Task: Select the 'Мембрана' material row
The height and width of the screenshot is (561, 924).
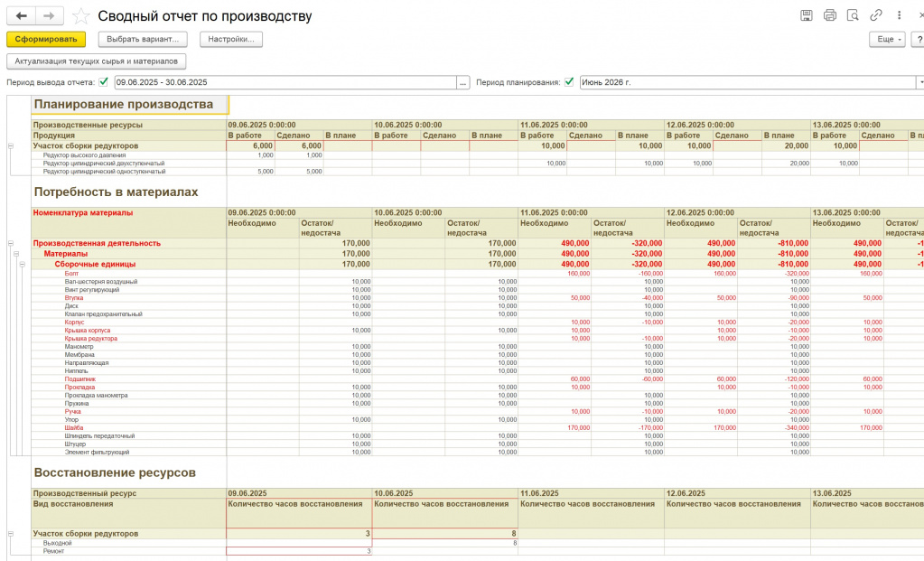Action: tap(129, 355)
